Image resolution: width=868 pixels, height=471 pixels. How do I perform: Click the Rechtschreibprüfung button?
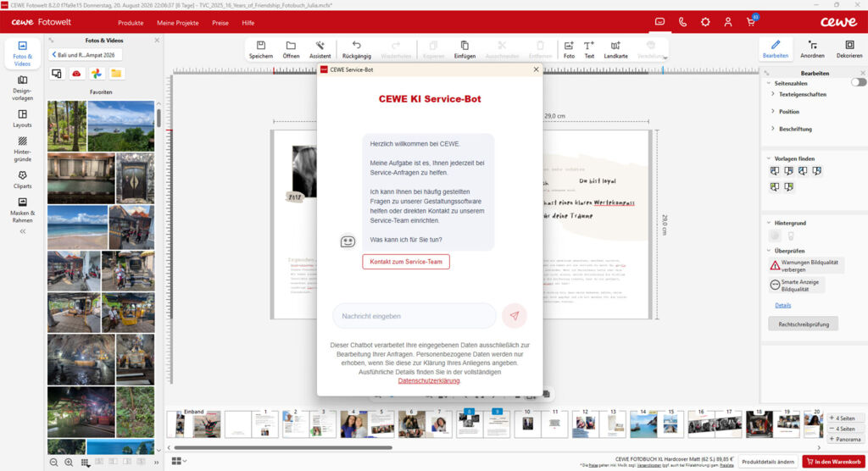coord(804,324)
